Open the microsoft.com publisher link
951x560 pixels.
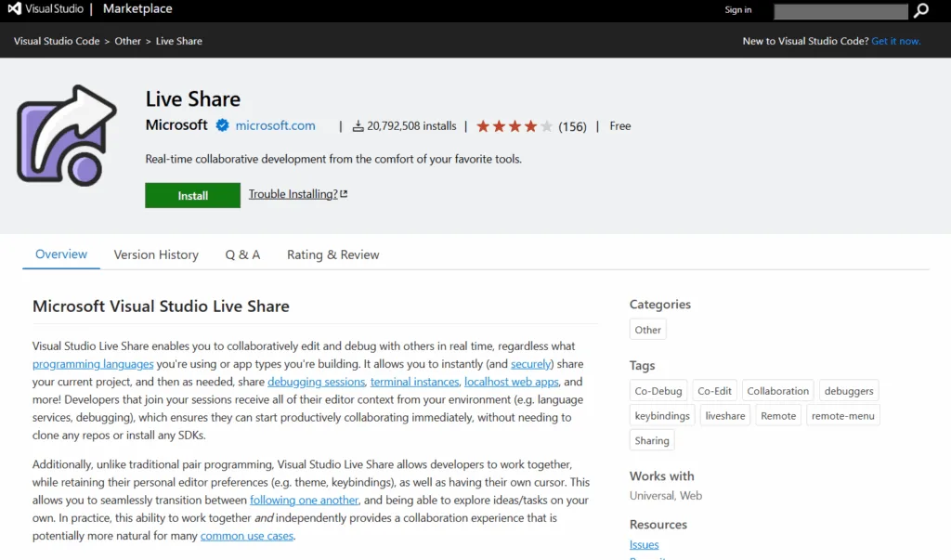point(275,125)
